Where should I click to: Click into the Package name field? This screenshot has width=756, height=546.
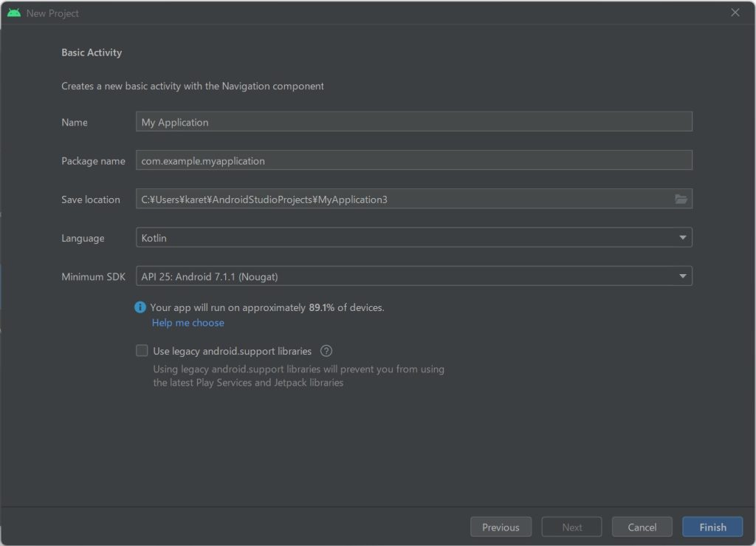coord(414,160)
